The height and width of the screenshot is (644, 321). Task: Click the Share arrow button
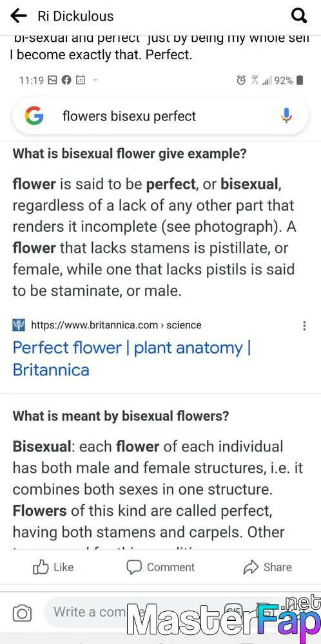click(267, 567)
